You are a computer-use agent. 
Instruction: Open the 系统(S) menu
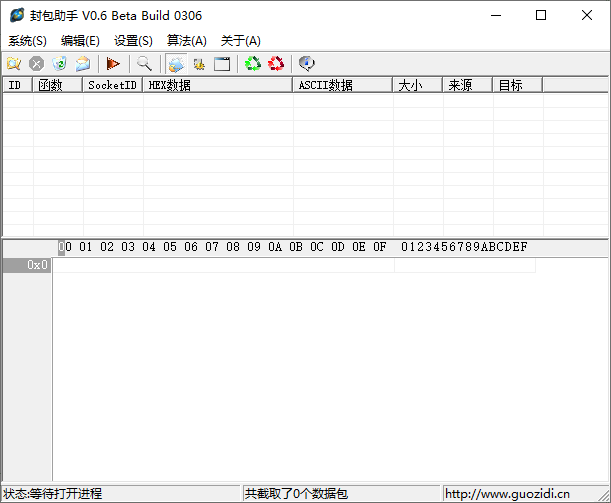27,41
